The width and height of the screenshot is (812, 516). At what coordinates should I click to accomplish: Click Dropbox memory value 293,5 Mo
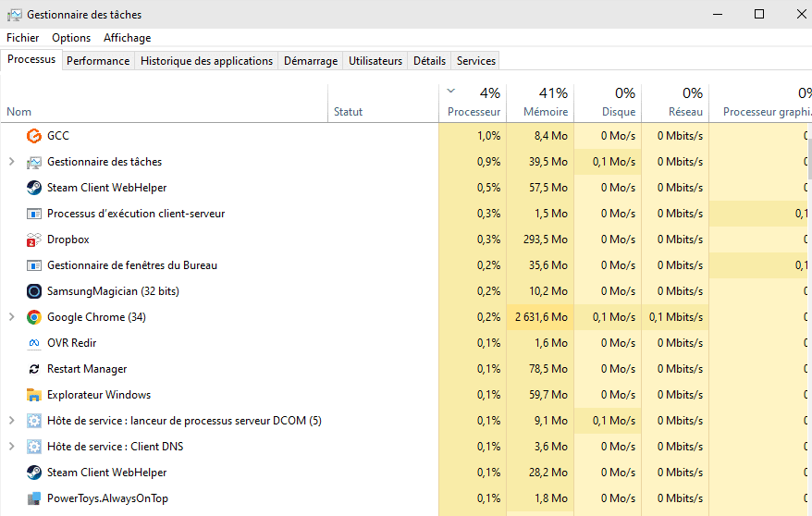[x=546, y=240]
